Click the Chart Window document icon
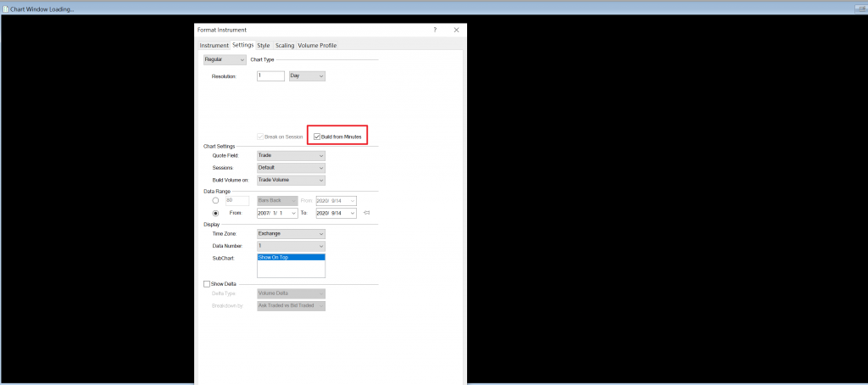Screen dimensions: 868x385 pos(5,8)
